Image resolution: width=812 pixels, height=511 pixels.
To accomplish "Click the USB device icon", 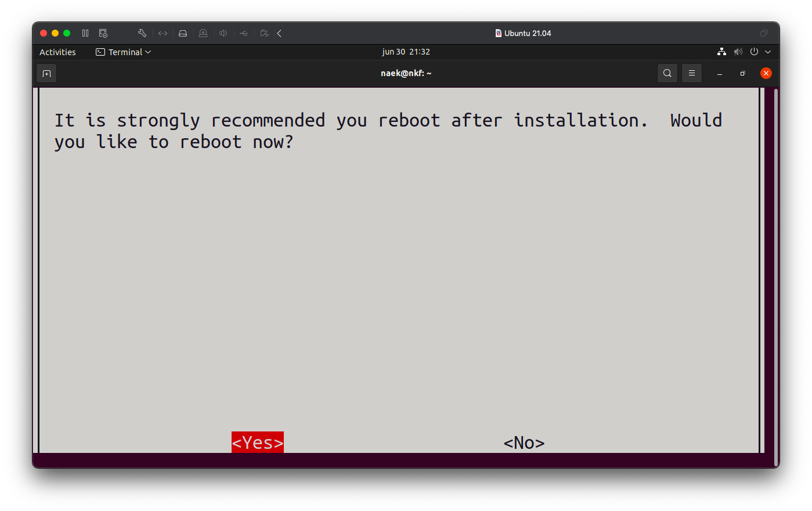I will pos(244,33).
